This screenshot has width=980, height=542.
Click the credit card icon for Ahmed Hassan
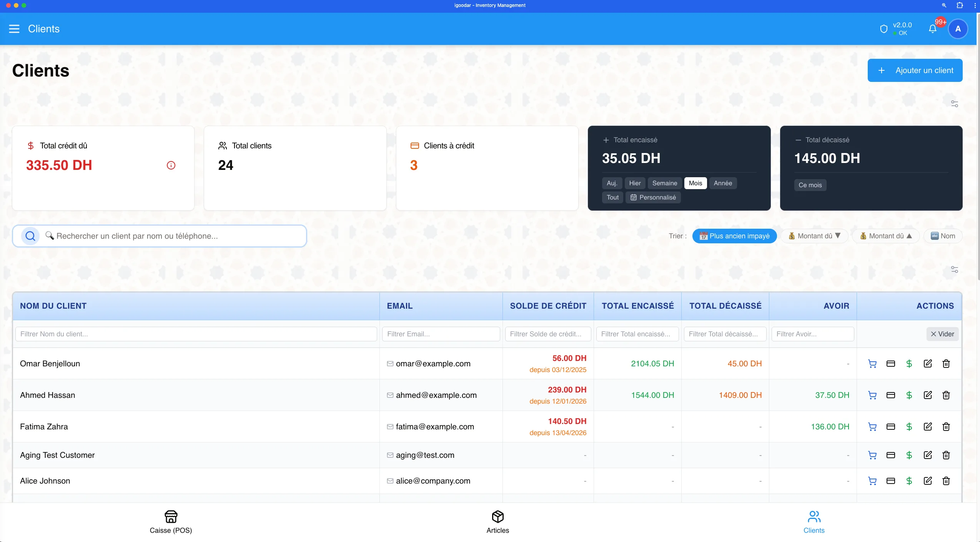[x=891, y=395]
